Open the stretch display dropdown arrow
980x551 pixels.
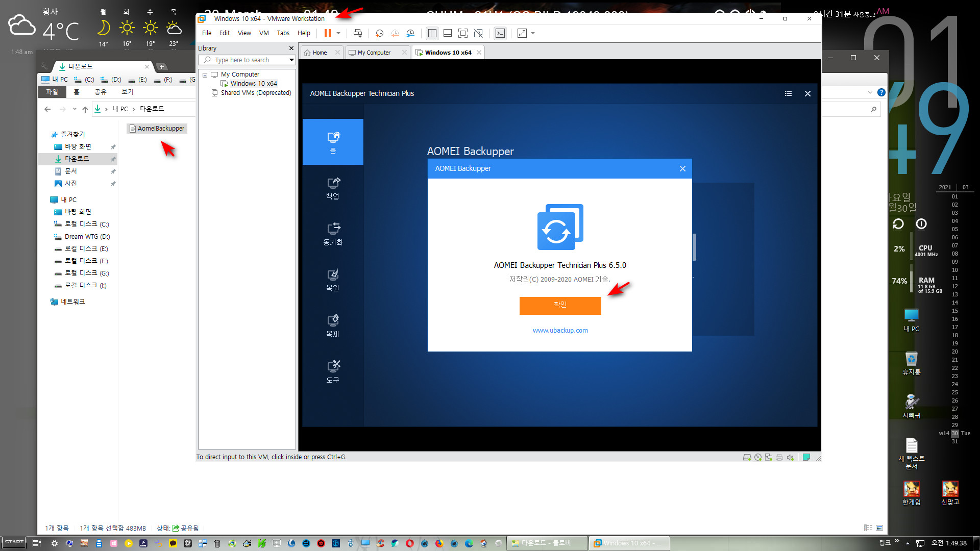pos(533,33)
